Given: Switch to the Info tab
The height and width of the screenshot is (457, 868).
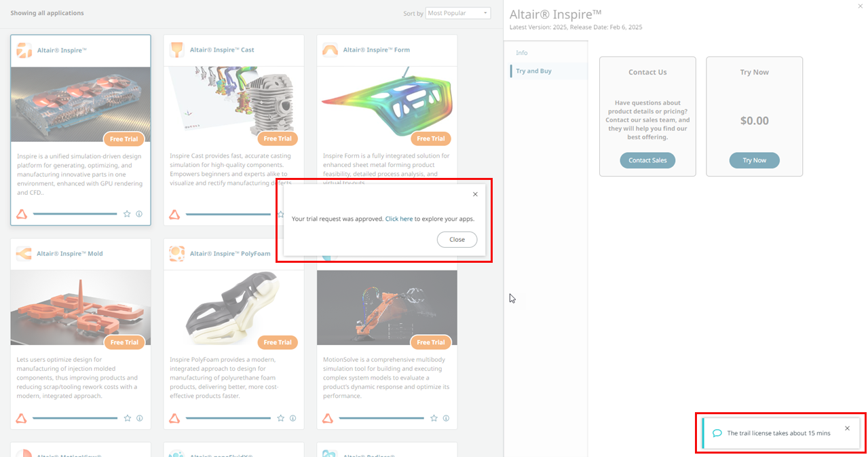Looking at the screenshot, I should pos(521,53).
